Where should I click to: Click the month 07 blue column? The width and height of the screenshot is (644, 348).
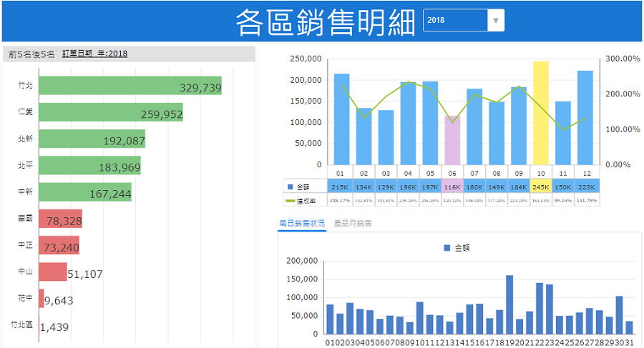[474, 126]
